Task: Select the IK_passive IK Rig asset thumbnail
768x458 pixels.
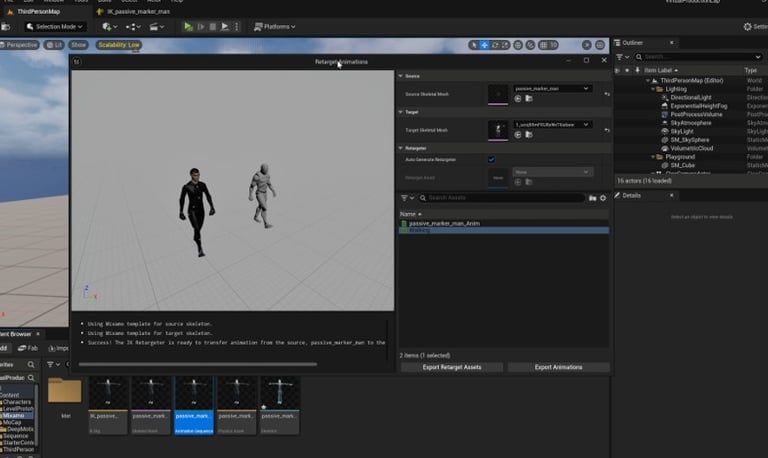Action: pyautogui.click(x=108, y=406)
